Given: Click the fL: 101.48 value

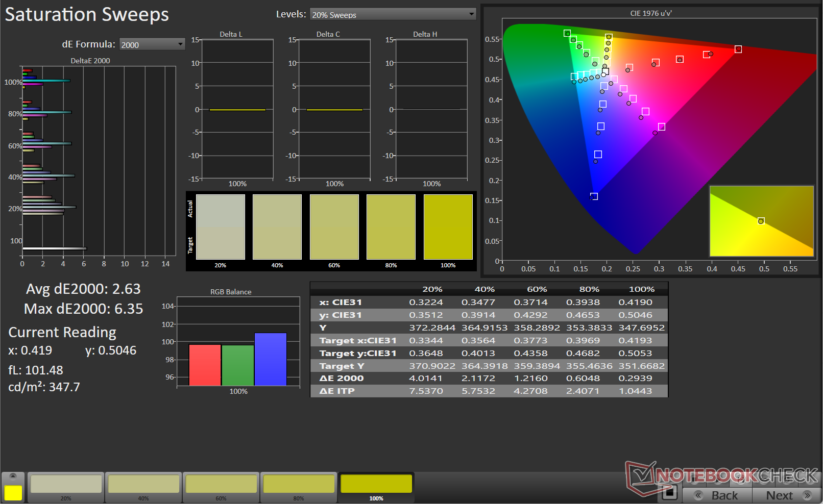Looking at the screenshot, I should click(36, 370).
